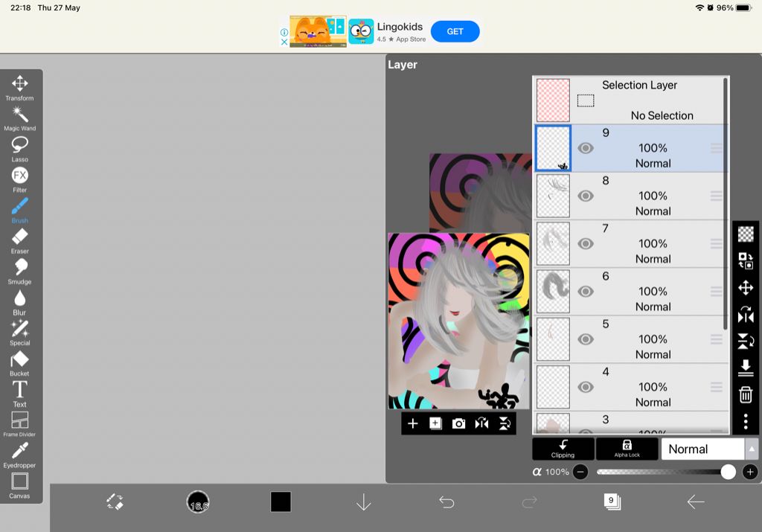
Task: Tap the brush/eraser switch icon in bottom bar
Action: coord(115,501)
